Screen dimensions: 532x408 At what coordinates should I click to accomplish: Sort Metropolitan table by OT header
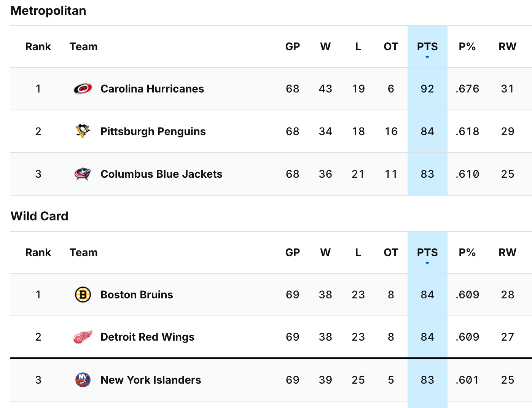pos(391,47)
